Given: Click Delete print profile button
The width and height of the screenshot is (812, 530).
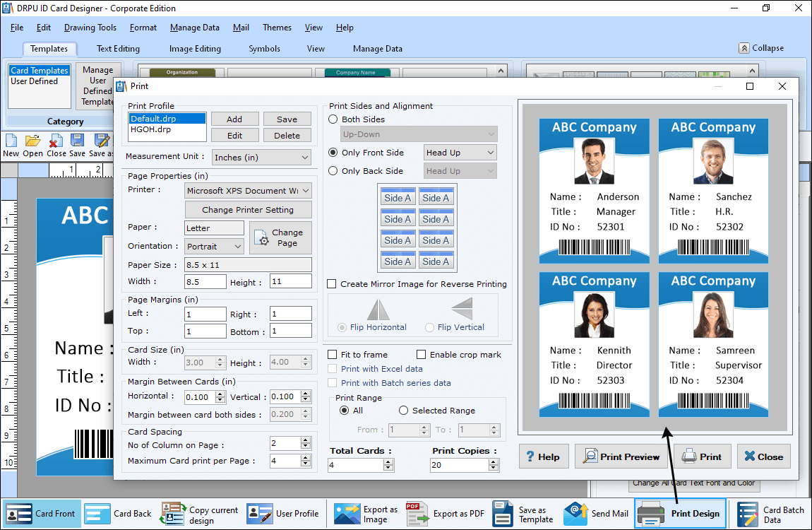Looking at the screenshot, I should tap(287, 135).
